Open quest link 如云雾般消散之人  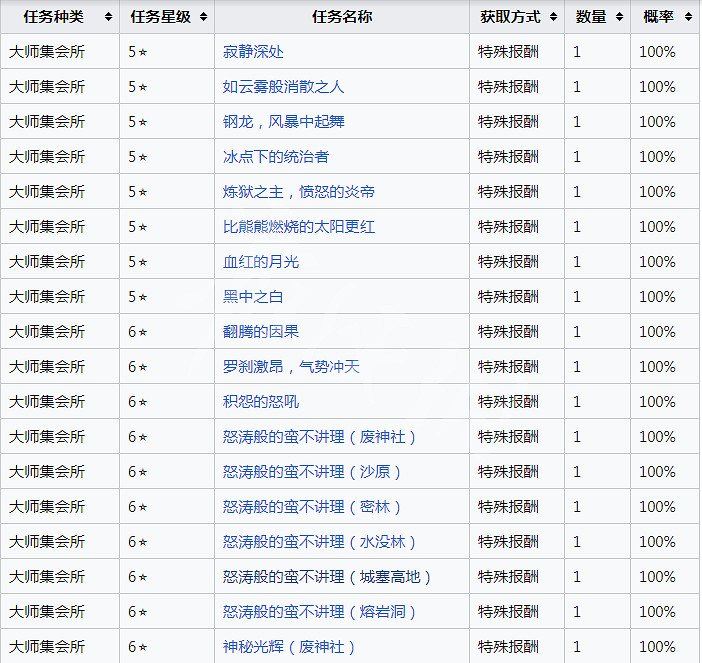click(x=283, y=87)
